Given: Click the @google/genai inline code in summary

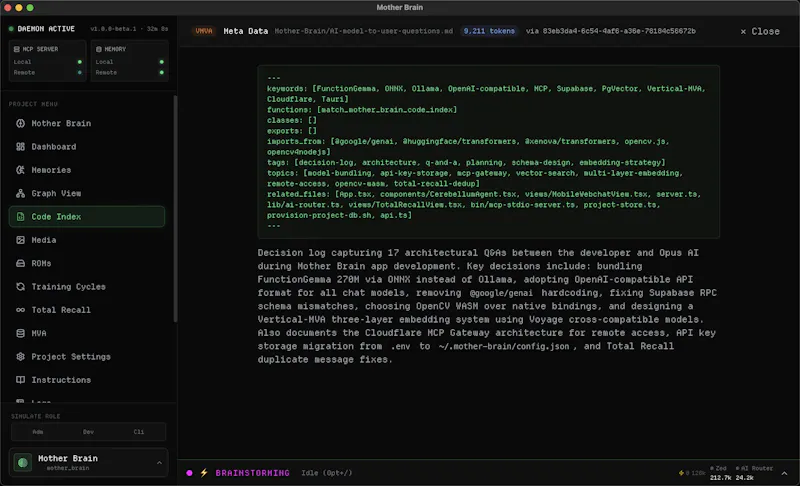Looking at the screenshot, I should coord(501,293).
